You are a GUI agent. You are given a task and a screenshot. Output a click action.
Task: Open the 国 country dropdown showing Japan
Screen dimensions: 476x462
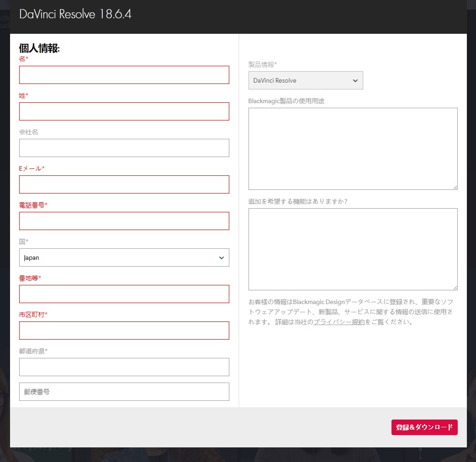(x=124, y=257)
